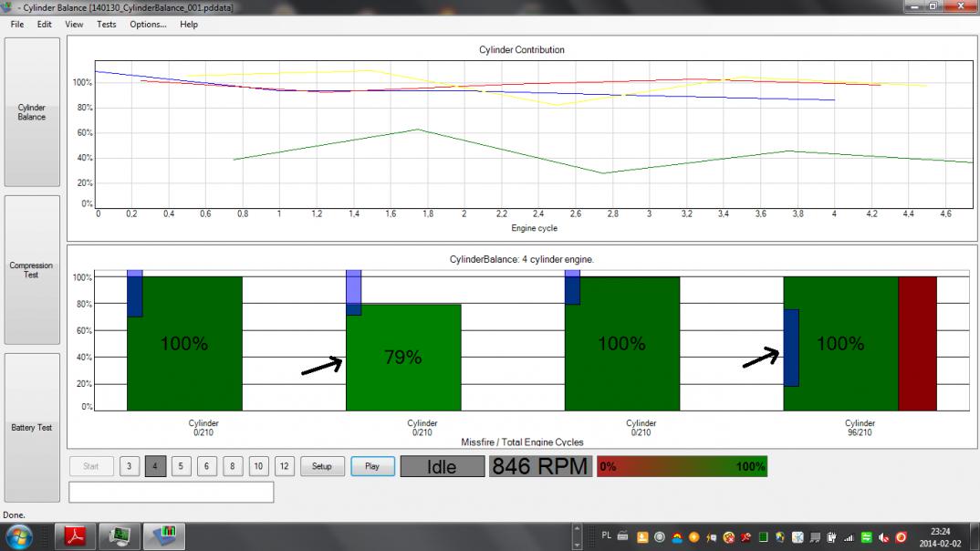Viewport: 980px width, 551px height.
Task: Select the 4 cylinder count button
Action: click(x=155, y=466)
